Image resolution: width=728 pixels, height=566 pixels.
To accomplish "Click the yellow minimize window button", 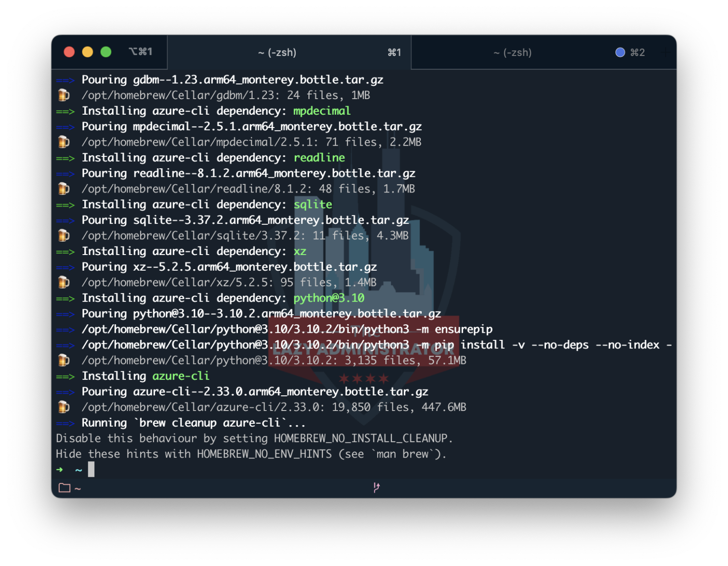I will coord(88,52).
